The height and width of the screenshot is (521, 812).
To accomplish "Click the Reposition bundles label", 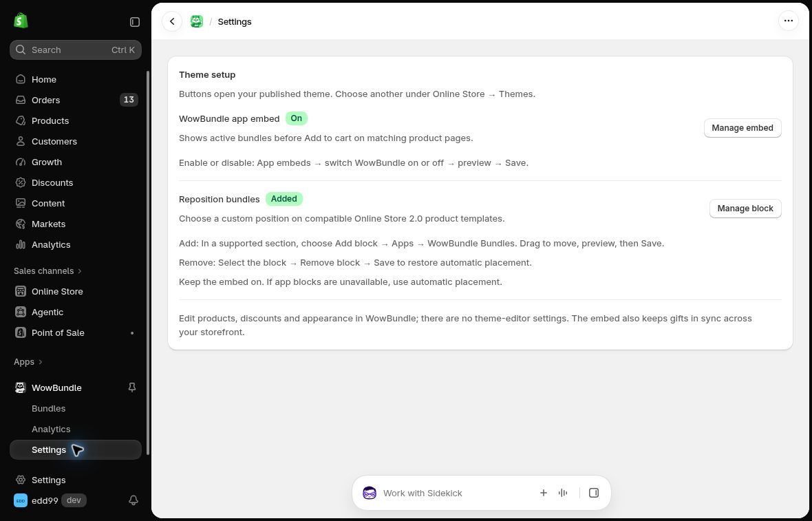I will 220,200.
